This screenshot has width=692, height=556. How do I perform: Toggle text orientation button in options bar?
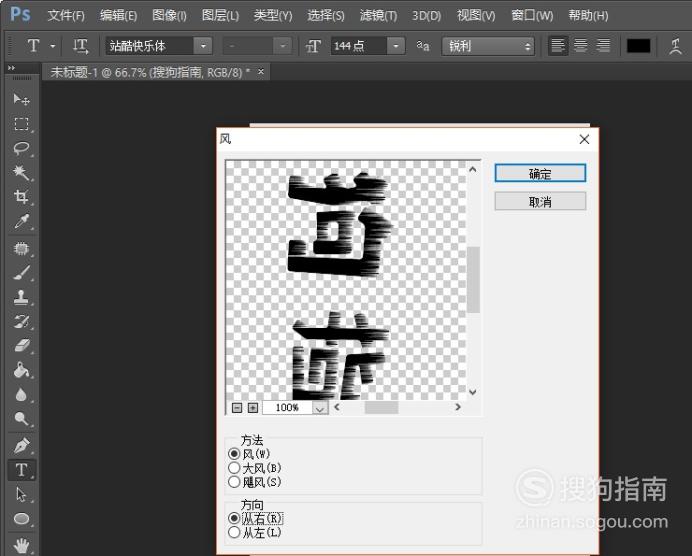[x=80, y=46]
